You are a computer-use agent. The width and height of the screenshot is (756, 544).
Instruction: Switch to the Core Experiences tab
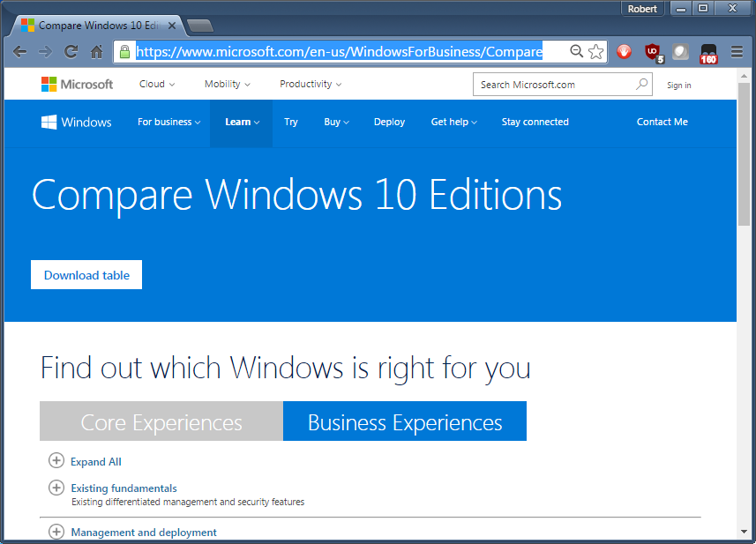(161, 421)
